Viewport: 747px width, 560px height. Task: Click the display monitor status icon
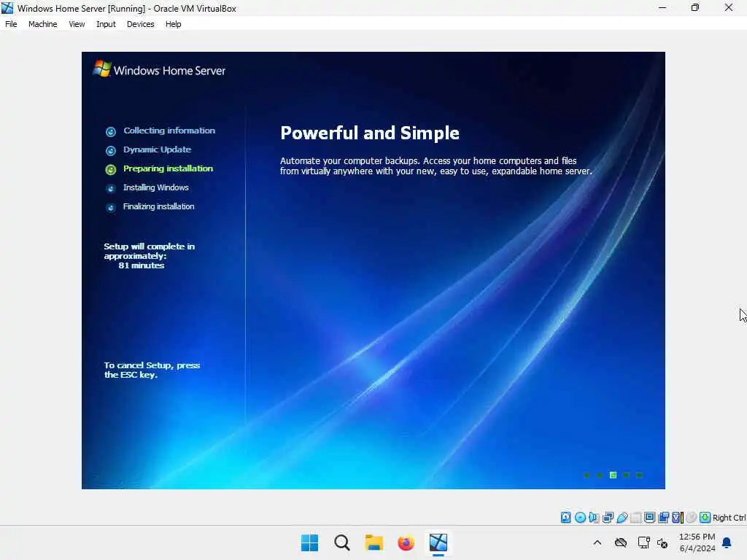[649, 517]
